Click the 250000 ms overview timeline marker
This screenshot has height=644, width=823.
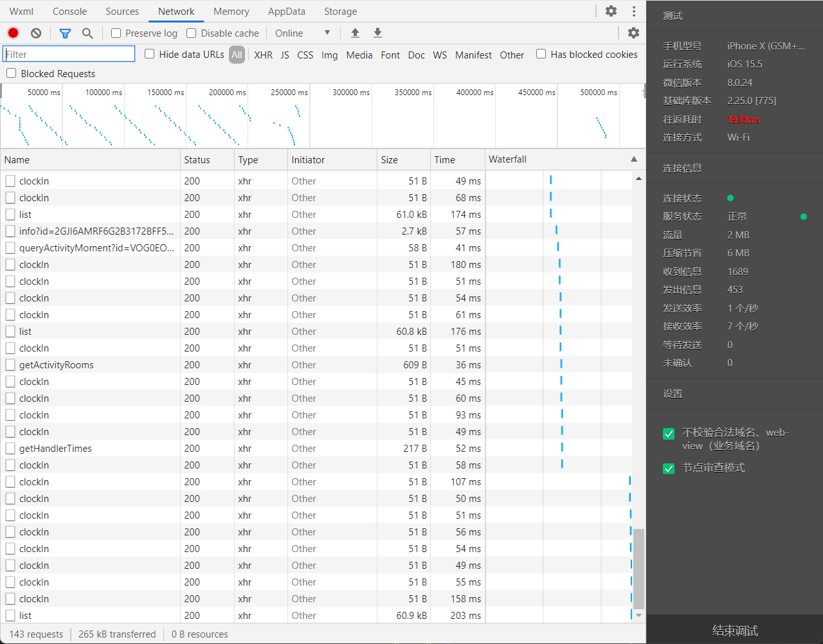click(289, 93)
